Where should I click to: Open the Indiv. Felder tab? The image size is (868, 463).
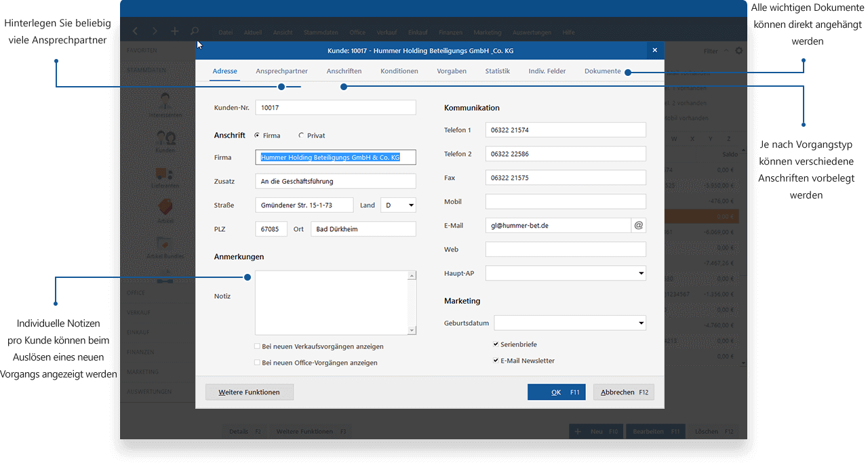click(547, 71)
